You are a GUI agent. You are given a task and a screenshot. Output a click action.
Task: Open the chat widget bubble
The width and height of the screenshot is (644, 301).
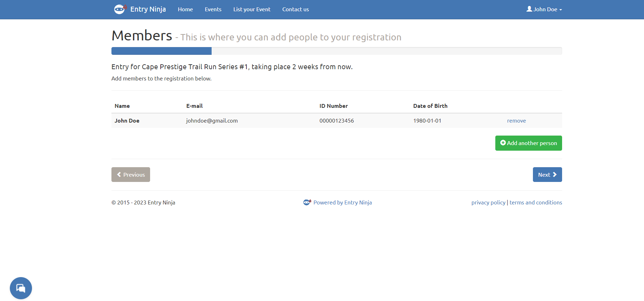click(x=21, y=288)
